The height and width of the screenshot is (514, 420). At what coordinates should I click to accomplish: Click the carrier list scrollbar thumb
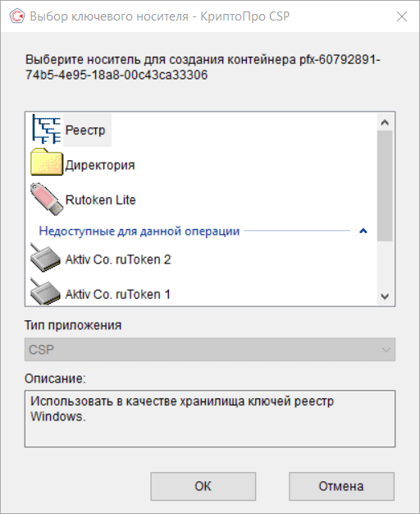coord(385,186)
